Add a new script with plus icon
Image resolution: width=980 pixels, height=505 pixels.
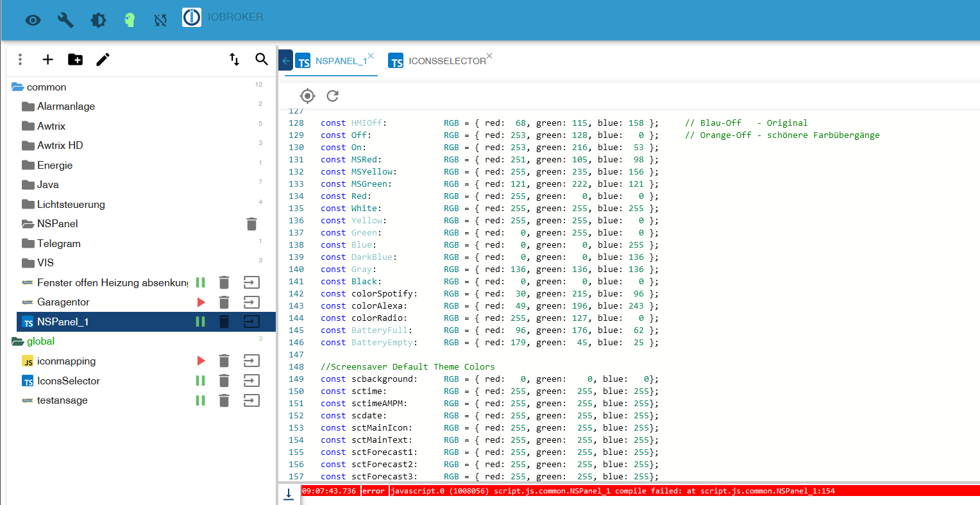(47, 59)
